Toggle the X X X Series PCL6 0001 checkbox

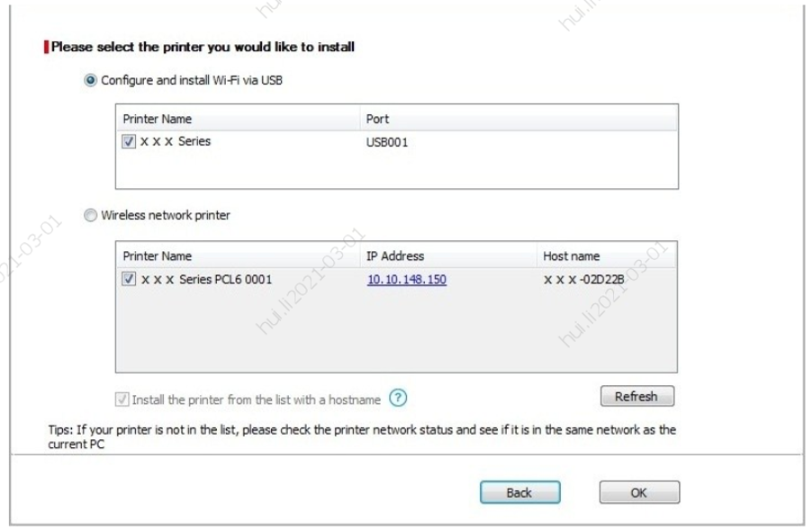click(x=129, y=279)
